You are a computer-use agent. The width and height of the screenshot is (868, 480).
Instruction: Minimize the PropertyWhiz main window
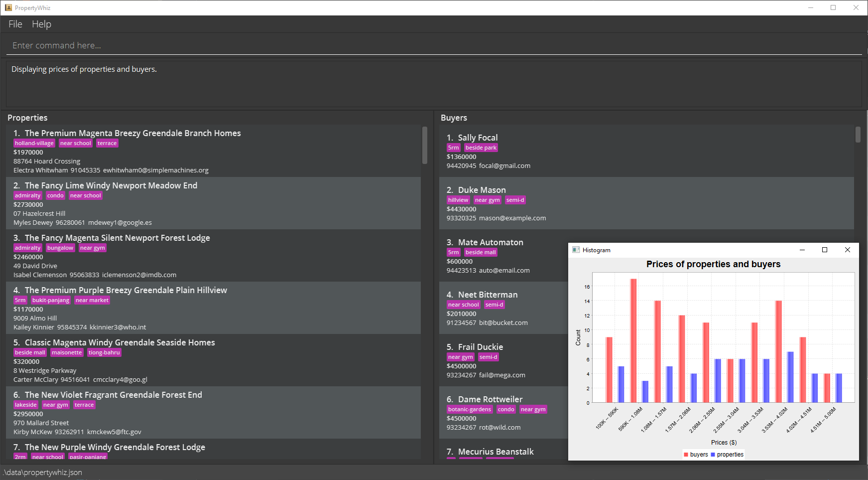point(811,7)
